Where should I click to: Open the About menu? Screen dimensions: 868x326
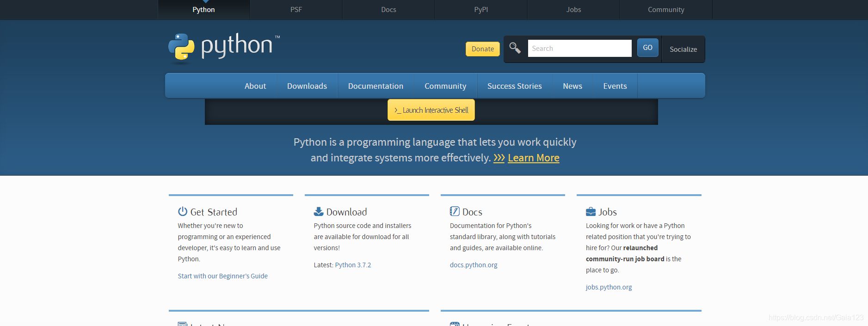255,86
